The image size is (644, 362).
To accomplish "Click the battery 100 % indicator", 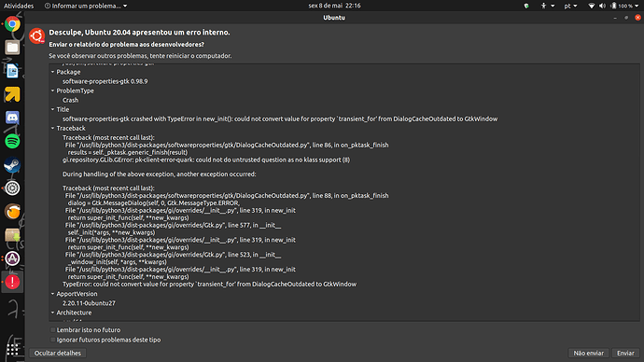I will coord(622,6).
